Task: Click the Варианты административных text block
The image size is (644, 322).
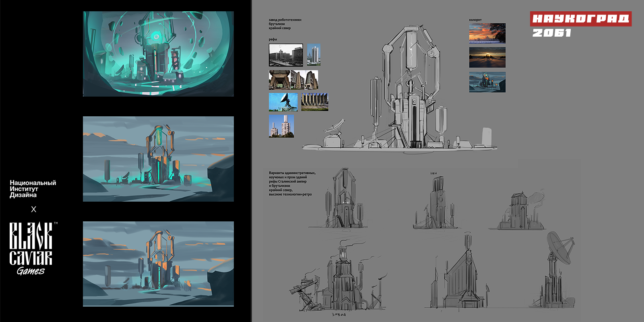Action: [x=292, y=184]
